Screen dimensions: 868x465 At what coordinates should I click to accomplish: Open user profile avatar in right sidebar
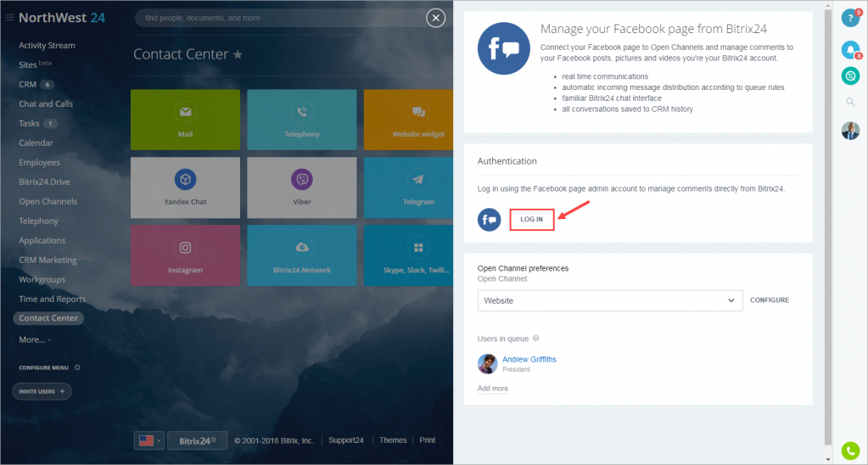850,131
